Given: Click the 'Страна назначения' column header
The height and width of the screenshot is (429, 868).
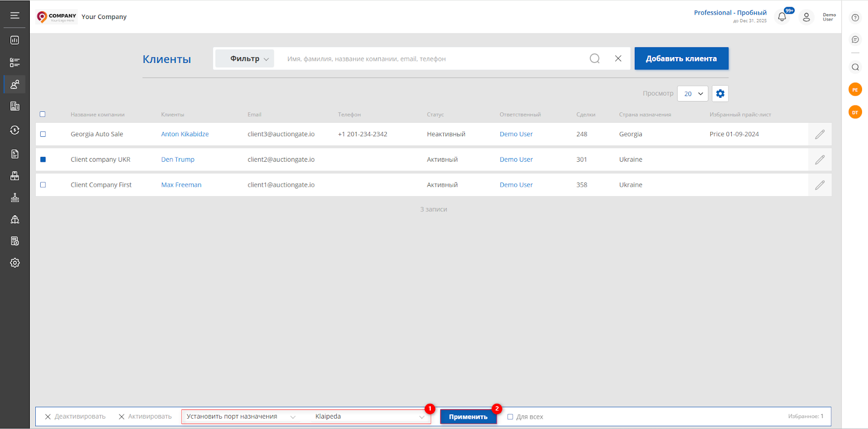Looking at the screenshot, I should (645, 115).
